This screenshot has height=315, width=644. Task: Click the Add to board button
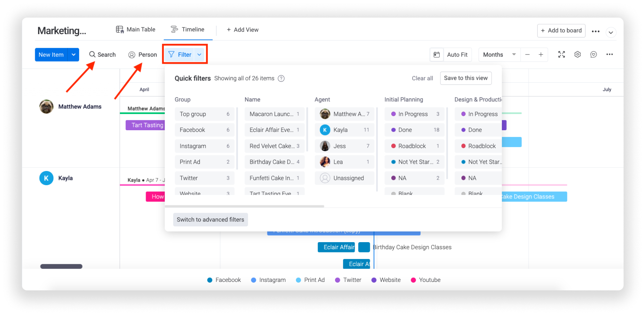(561, 31)
